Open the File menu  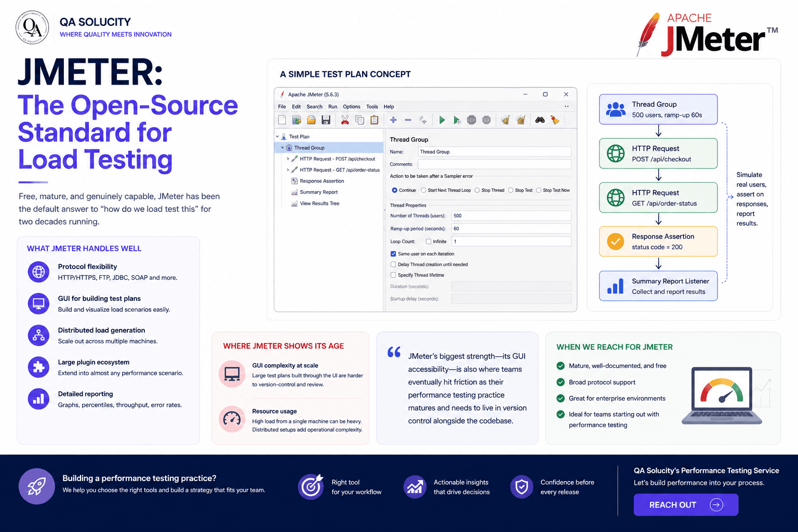tap(282, 107)
